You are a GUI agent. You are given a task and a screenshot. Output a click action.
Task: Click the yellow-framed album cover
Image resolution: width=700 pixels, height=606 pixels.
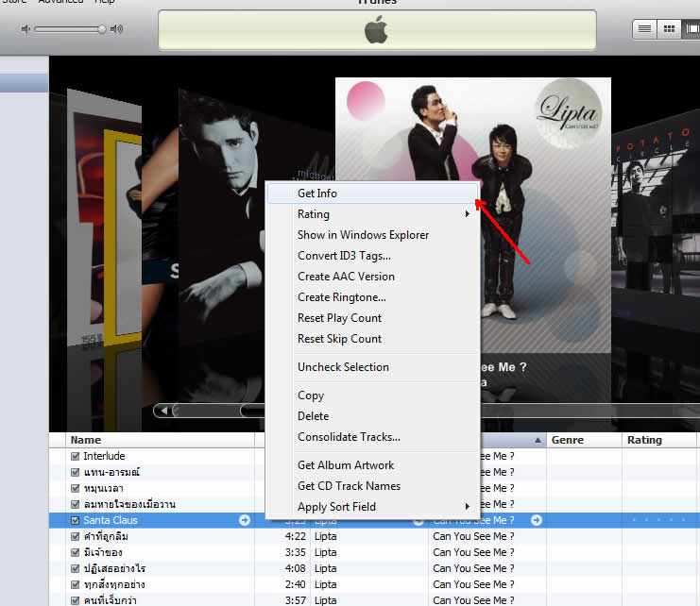coord(121,236)
